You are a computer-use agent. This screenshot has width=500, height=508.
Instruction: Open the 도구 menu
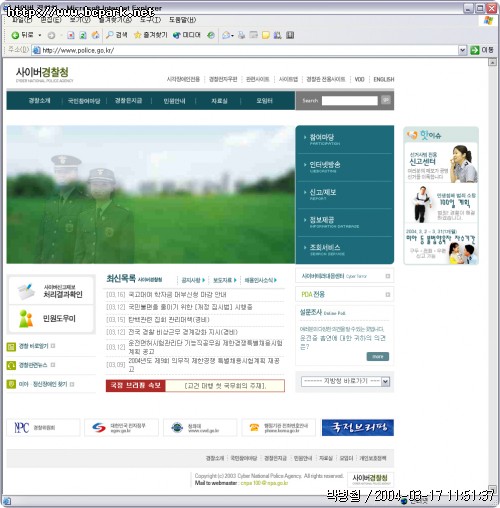tap(150, 20)
